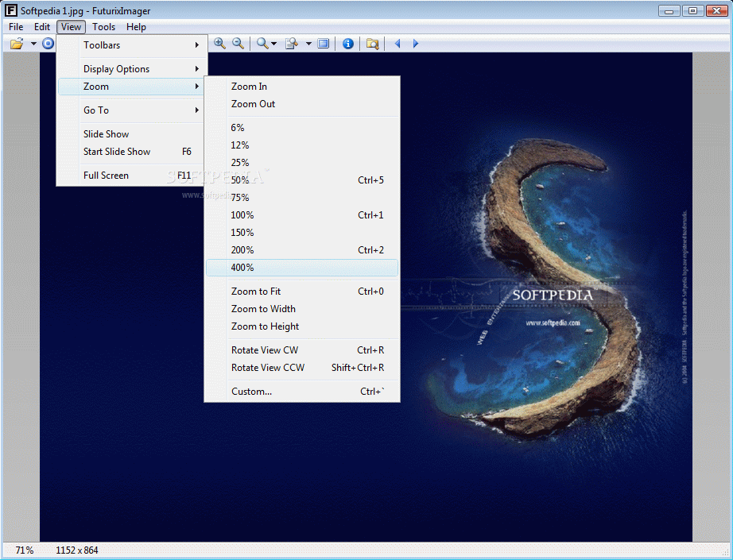The height and width of the screenshot is (560, 733).
Task: Choose Zoom In from the submenu
Action: point(302,87)
